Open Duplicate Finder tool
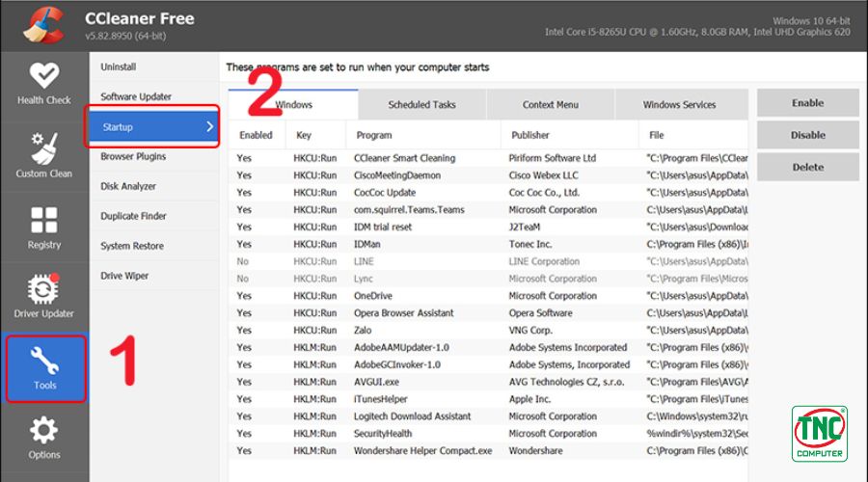The width and height of the screenshot is (868, 482). click(133, 216)
